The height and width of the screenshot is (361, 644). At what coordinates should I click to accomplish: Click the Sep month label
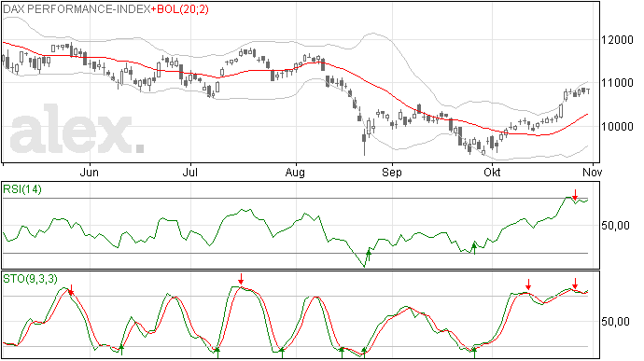pos(392,173)
